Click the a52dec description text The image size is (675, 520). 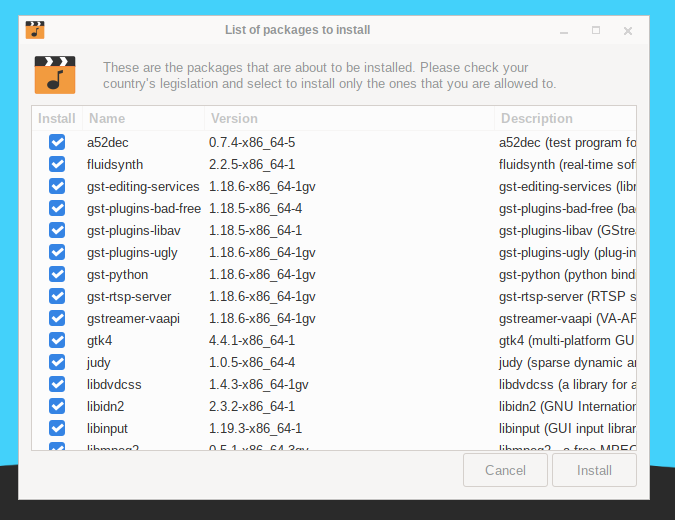click(567, 143)
